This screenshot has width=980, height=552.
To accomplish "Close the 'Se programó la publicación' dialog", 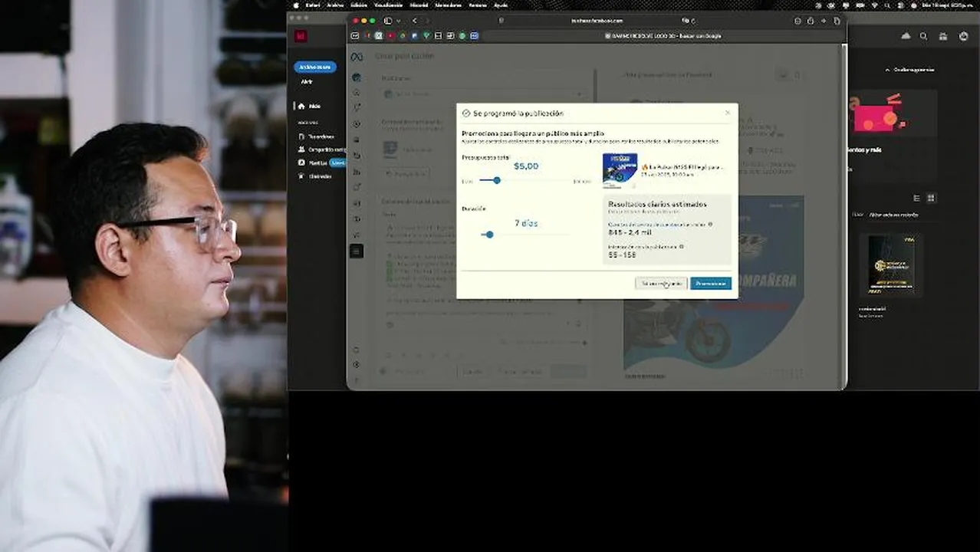I will tap(728, 113).
